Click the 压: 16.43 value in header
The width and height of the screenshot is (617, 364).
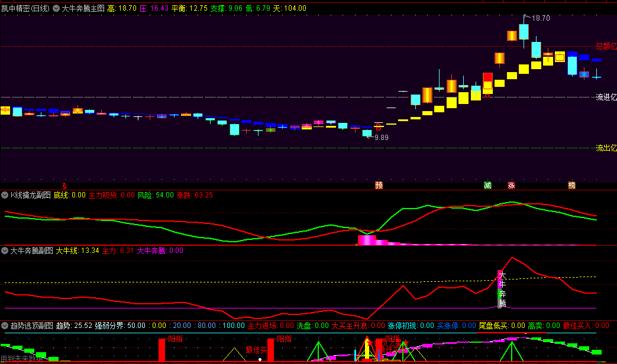point(154,8)
